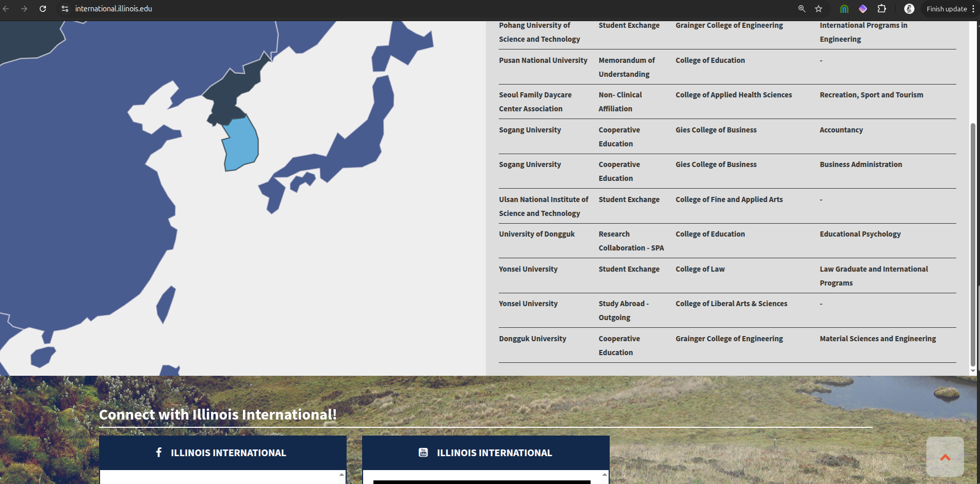The image size is (980, 484).
Task: Open the Extensions puzzle icon
Action: click(882, 9)
